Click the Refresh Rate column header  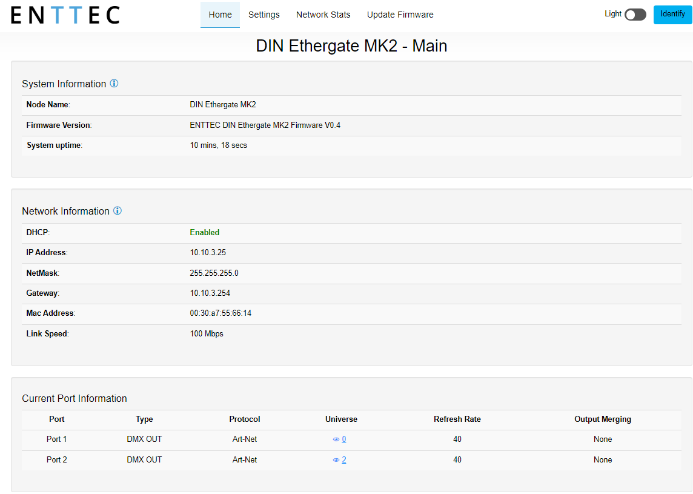(x=457, y=419)
